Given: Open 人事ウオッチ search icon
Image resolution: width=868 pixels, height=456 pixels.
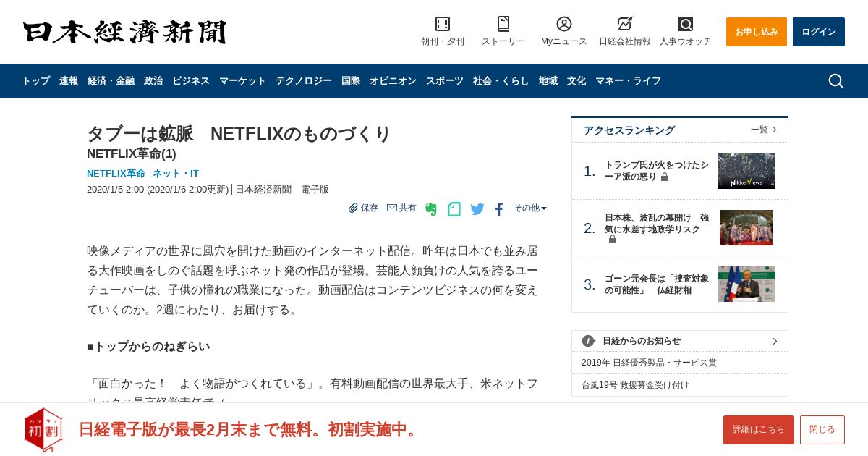Looking at the screenshot, I should pos(686,24).
